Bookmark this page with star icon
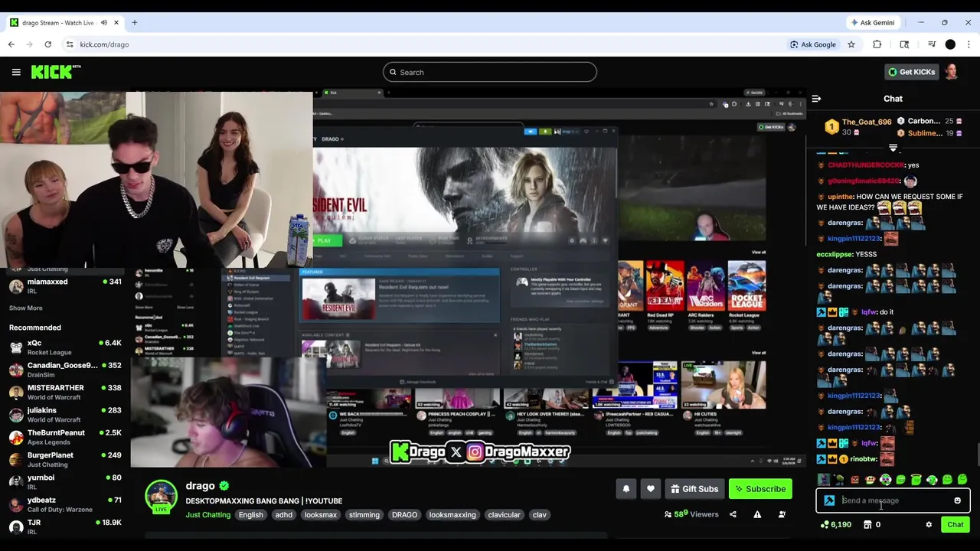Image resolution: width=980 pixels, height=551 pixels. click(x=851, y=44)
